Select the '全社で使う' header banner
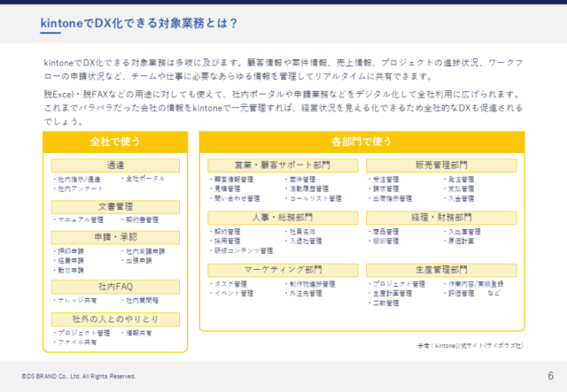The width and height of the screenshot is (567, 392). click(115, 142)
